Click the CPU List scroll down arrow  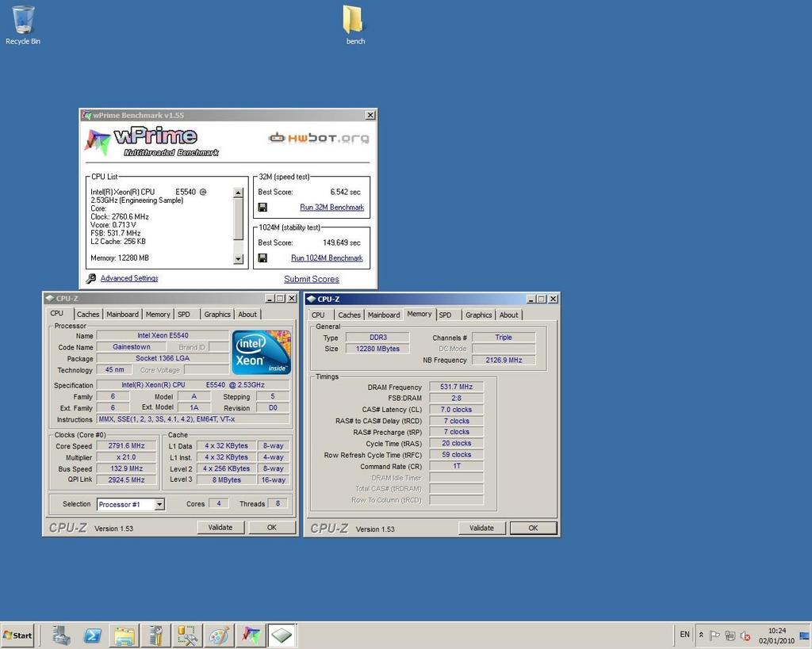pos(238,259)
